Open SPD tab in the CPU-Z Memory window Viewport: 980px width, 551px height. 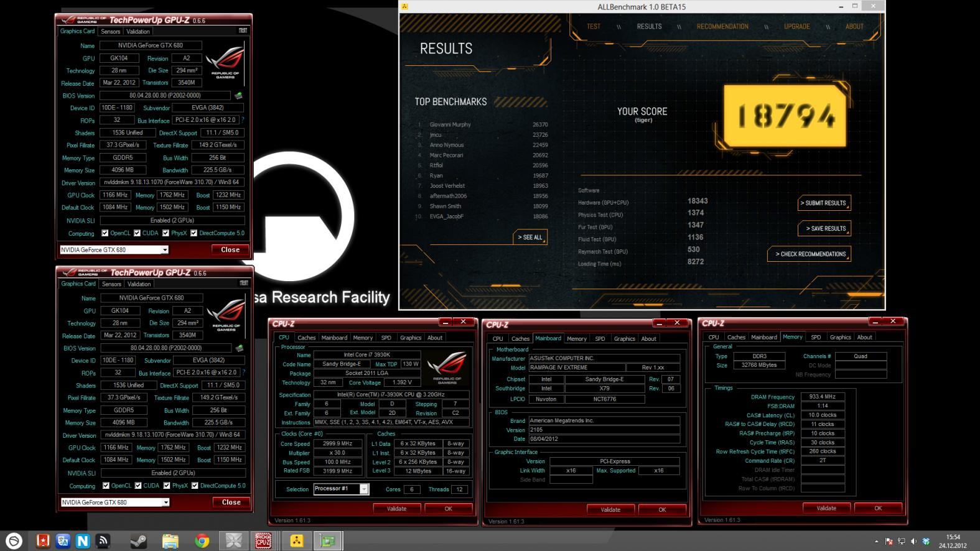(x=816, y=337)
